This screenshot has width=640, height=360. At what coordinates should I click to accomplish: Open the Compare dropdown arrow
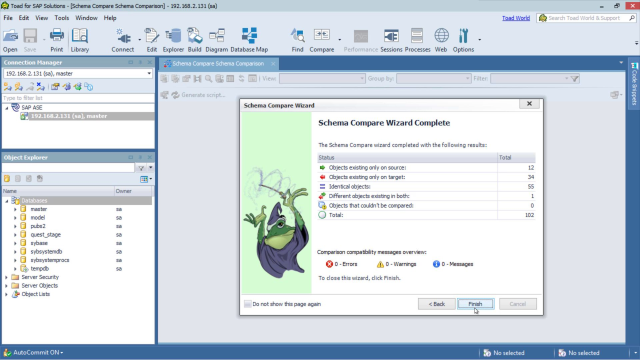click(339, 40)
